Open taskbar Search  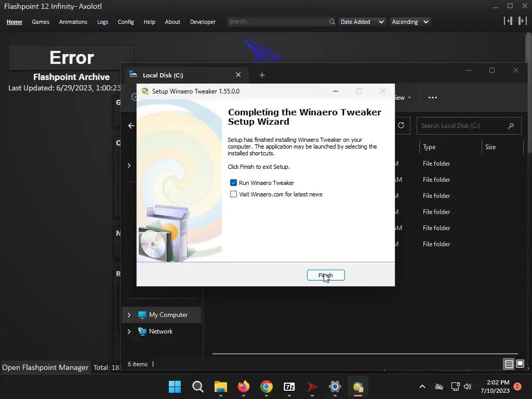pos(198,387)
